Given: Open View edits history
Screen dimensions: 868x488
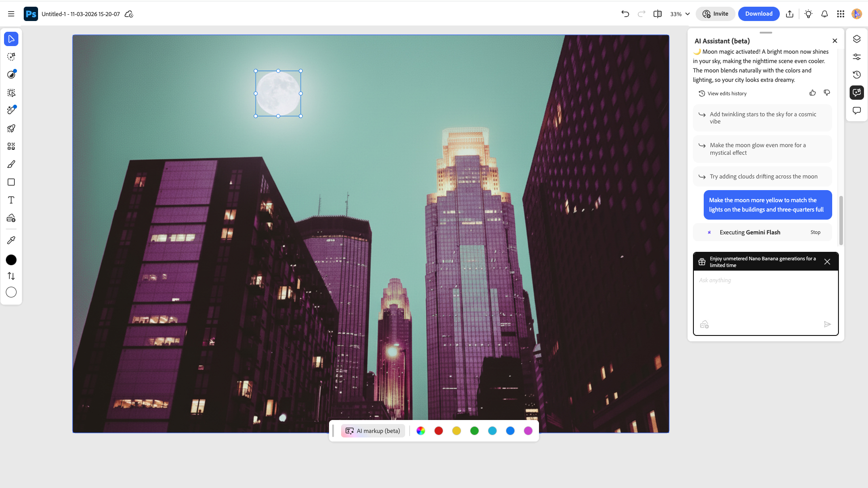Looking at the screenshot, I should click(722, 93).
